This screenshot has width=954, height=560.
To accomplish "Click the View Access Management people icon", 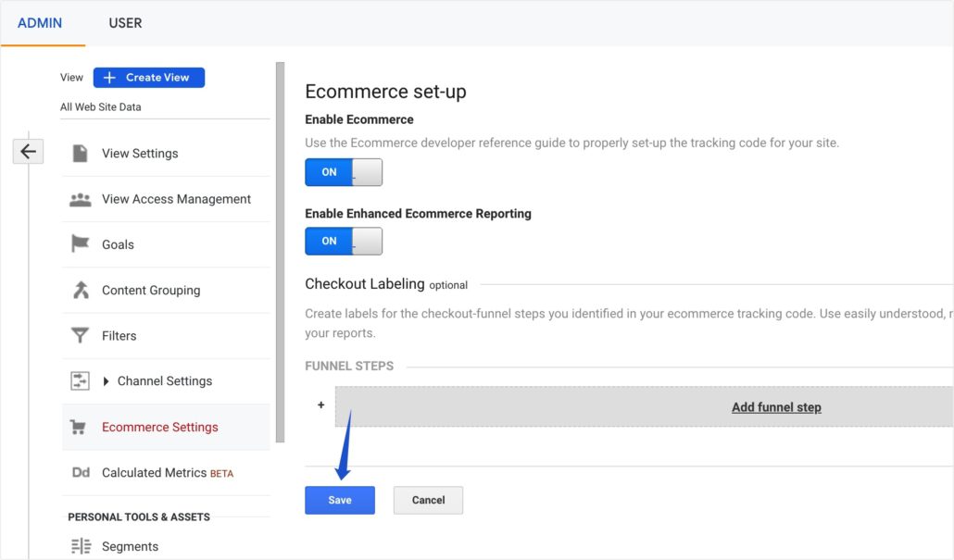I will 81,199.
